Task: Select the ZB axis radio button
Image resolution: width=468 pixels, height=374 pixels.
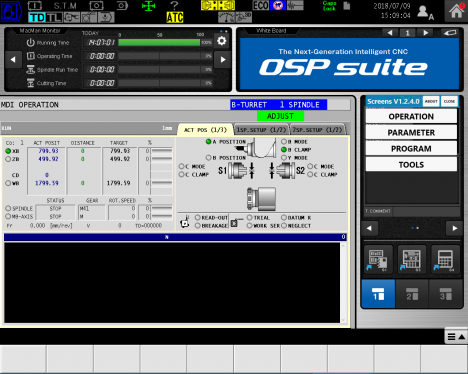Action: coord(8,159)
